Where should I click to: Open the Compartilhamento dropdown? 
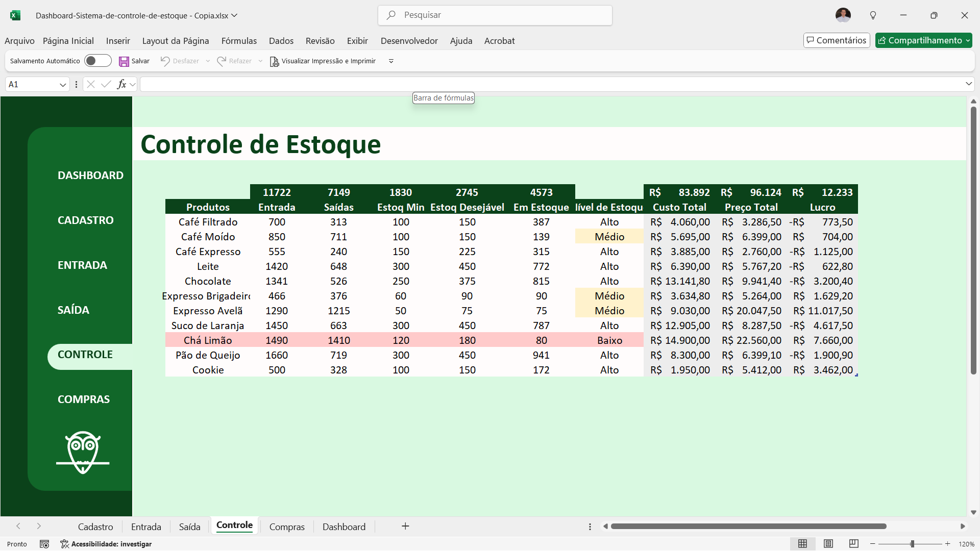click(x=968, y=40)
